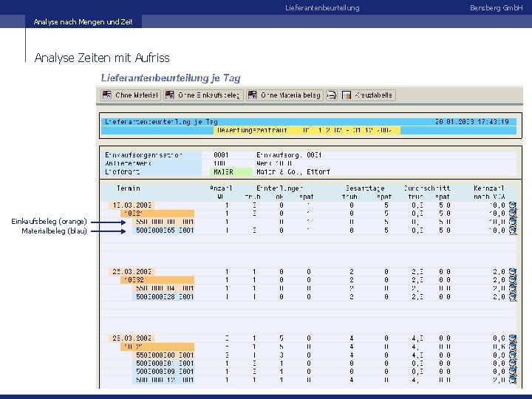
Task: Click detail icon on 5000000309 row
Action: (513, 372)
